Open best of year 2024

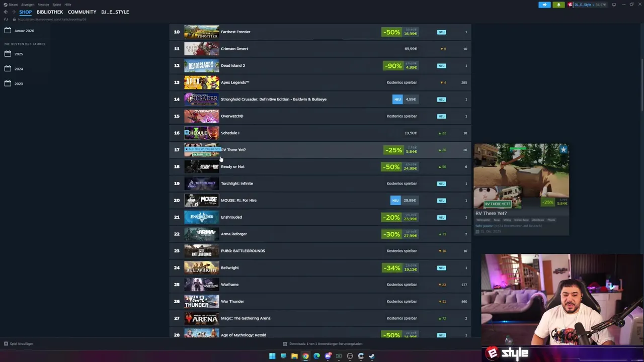point(19,69)
